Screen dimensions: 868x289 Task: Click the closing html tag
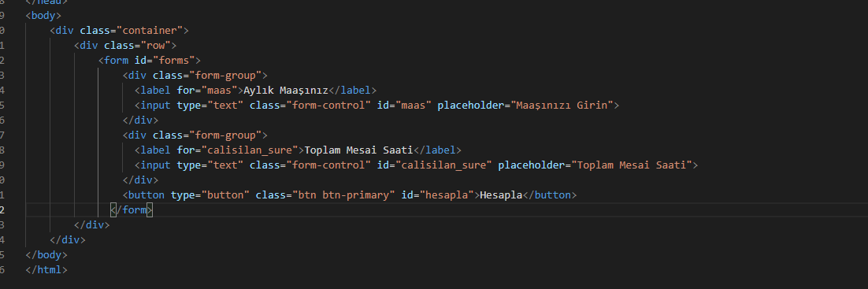pos(46,269)
